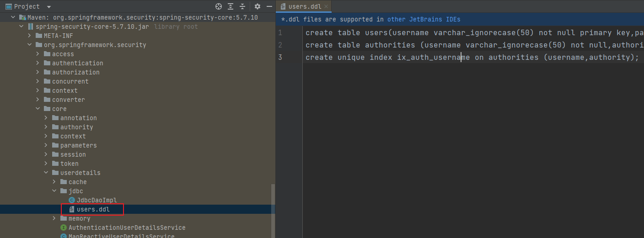This screenshot has width=644, height=238.
Task: Expand the memory folder
Action: 54,218
